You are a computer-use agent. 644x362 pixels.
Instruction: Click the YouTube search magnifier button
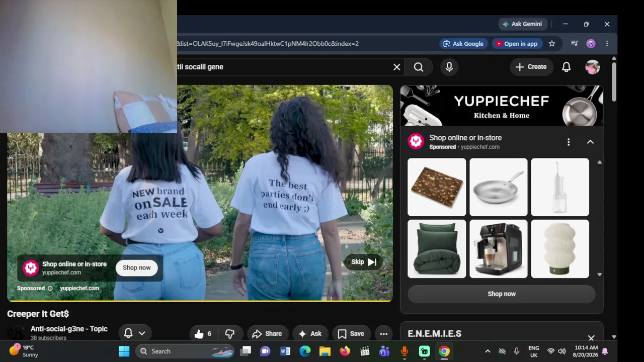[x=419, y=67]
